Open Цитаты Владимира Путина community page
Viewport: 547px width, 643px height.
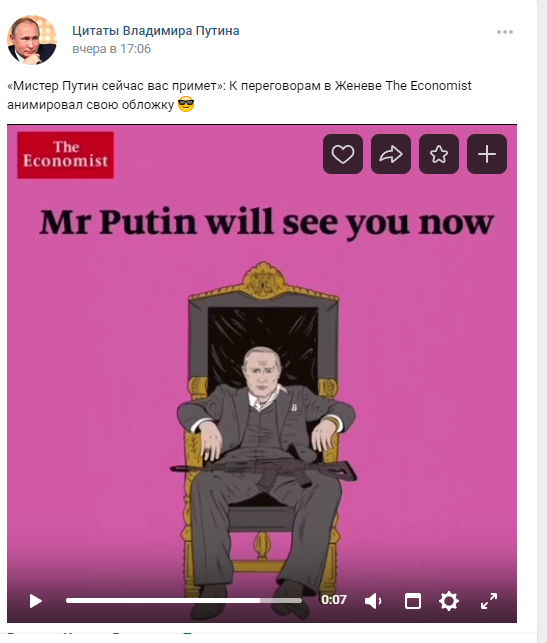tap(156, 31)
